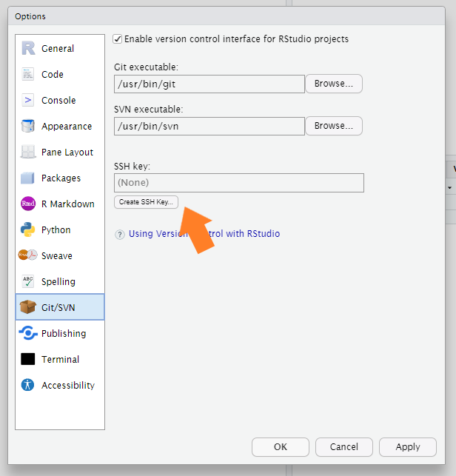Switch to the Packages section

tap(61, 178)
